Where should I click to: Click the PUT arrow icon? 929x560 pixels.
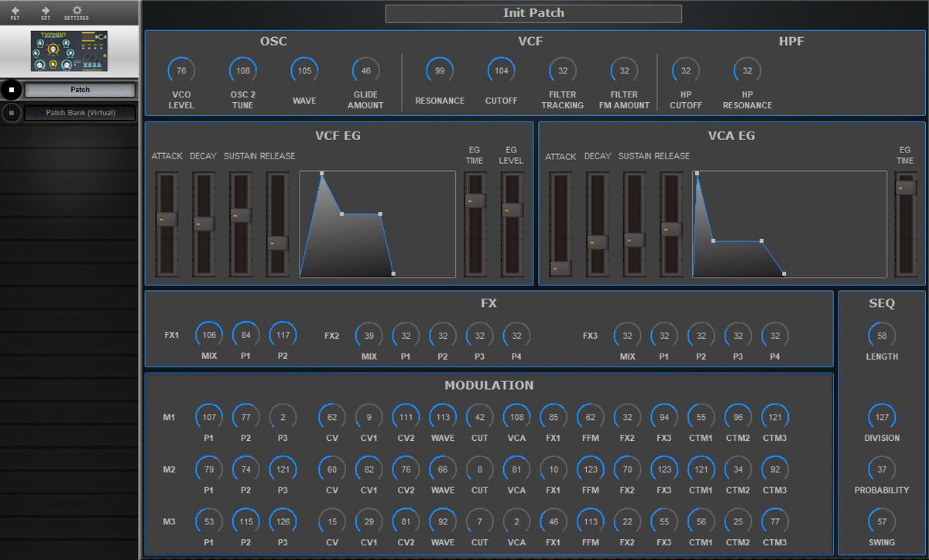tap(15, 10)
